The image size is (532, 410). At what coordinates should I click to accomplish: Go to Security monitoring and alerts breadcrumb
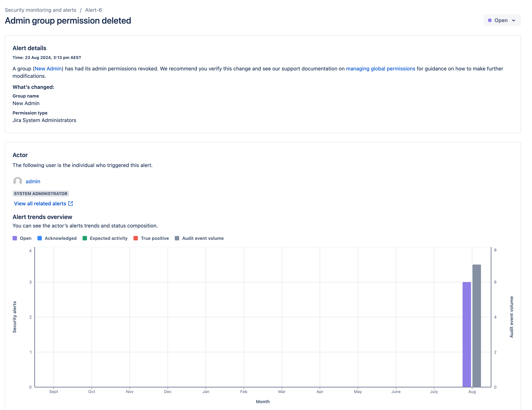[40, 10]
